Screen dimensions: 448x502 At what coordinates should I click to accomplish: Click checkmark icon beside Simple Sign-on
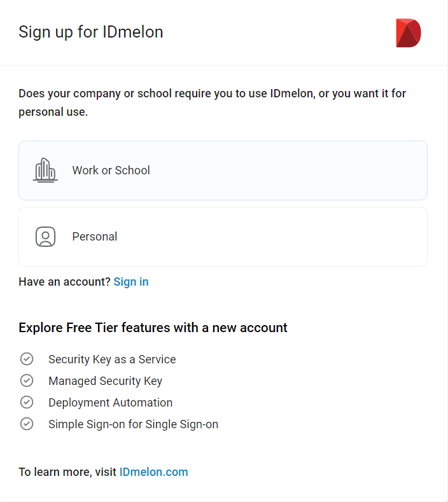27,424
